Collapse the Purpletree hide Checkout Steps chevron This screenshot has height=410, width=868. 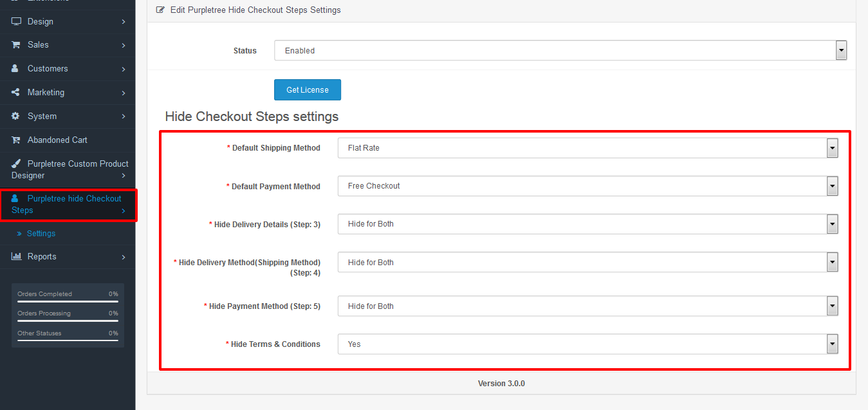pyautogui.click(x=123, y=210)
